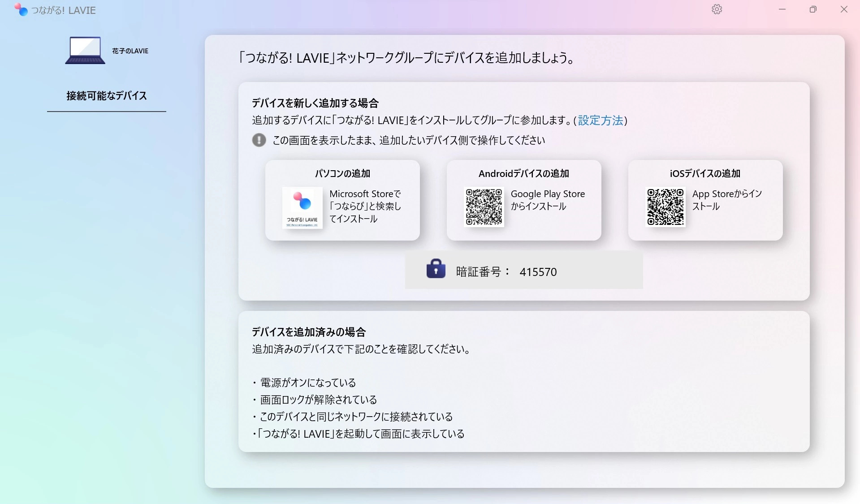Restore down the application window

pos(813,9)
